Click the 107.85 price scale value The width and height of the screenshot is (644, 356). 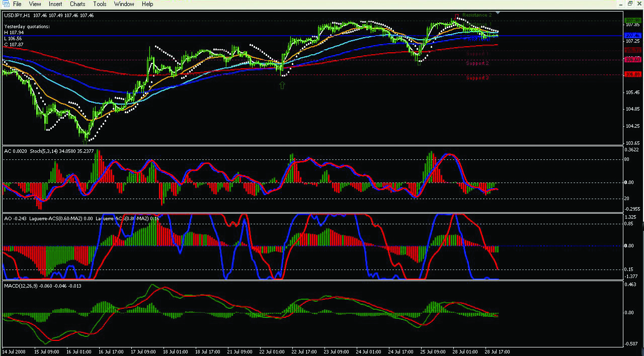point(632,25)
